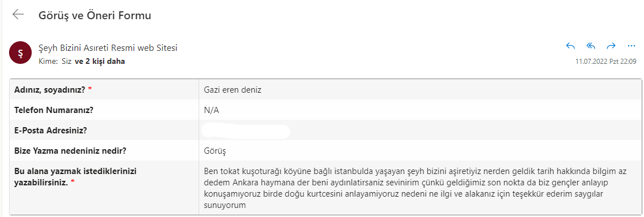Click the sender avatar with letter Ş

click(20, 54)
